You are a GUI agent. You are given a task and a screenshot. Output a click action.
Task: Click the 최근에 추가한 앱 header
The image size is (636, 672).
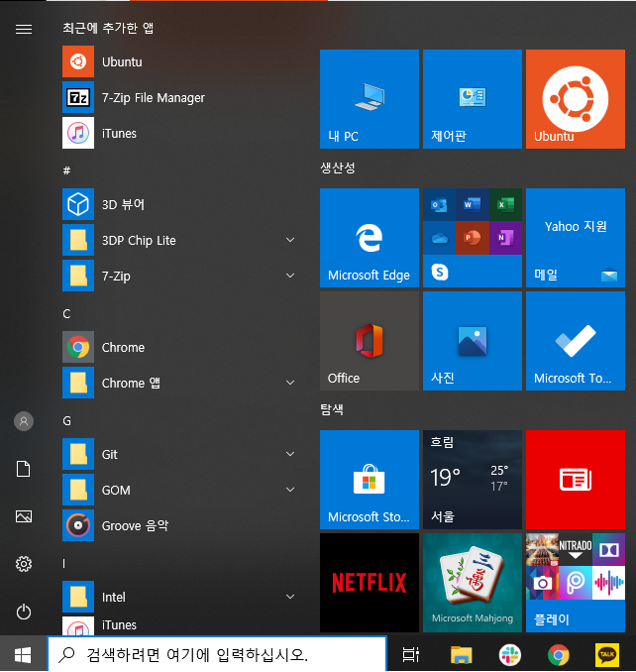coord(108,29)
